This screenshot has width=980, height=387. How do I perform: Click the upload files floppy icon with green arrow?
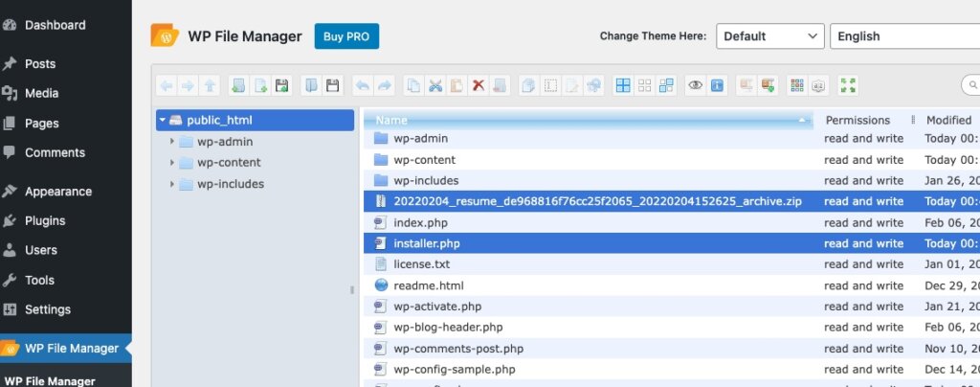[x=282, y=85]
